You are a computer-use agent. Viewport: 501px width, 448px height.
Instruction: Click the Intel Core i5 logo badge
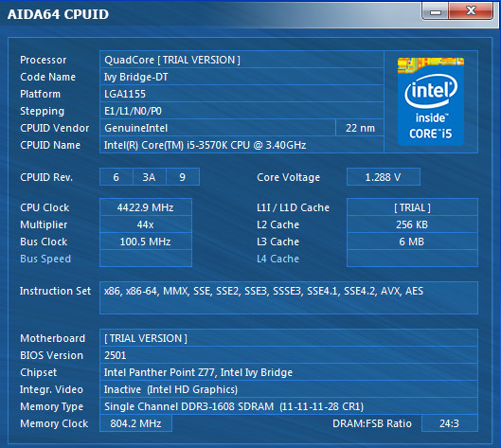(431, 101)
